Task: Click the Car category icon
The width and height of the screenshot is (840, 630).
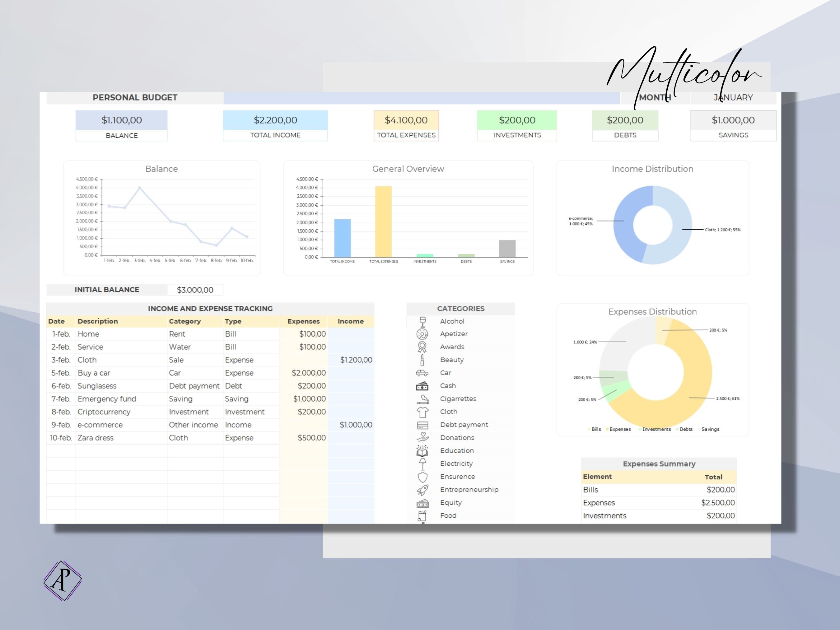Action: click(423, 372)
